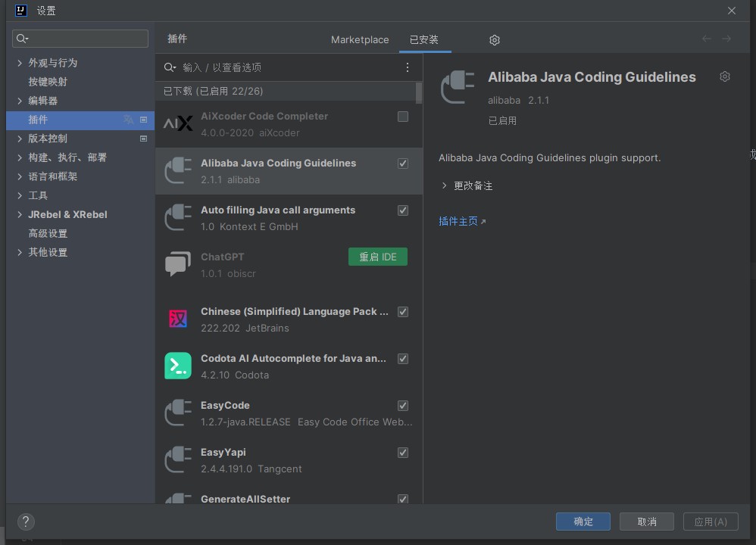Enable the AiXcoder Code Completer checkbox

point(403,117)
